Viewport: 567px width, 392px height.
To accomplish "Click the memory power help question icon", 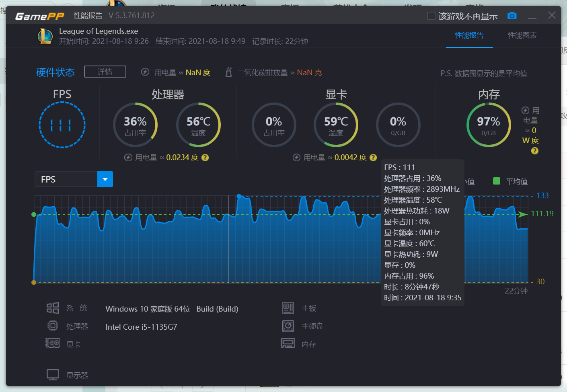I will click(x=534, y=151).
